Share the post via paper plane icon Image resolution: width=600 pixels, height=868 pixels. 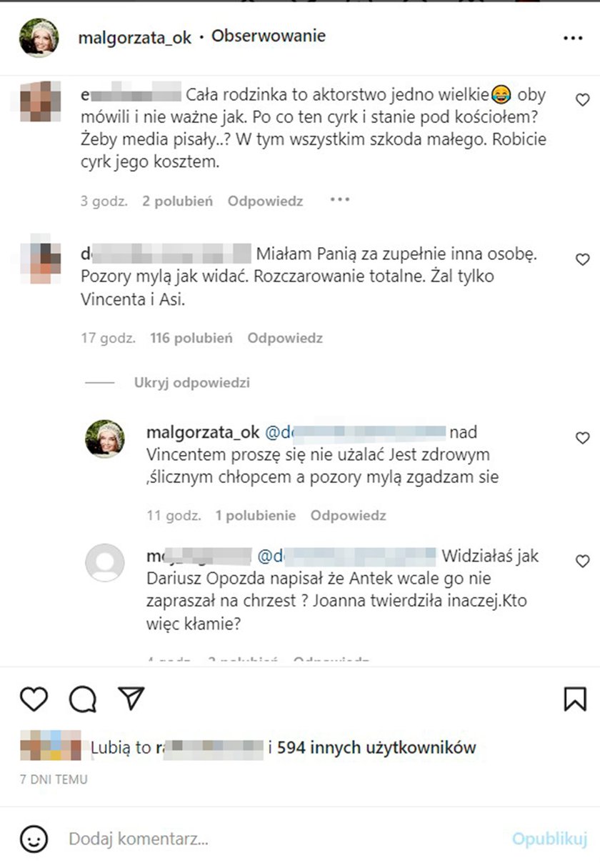point(131,699)
